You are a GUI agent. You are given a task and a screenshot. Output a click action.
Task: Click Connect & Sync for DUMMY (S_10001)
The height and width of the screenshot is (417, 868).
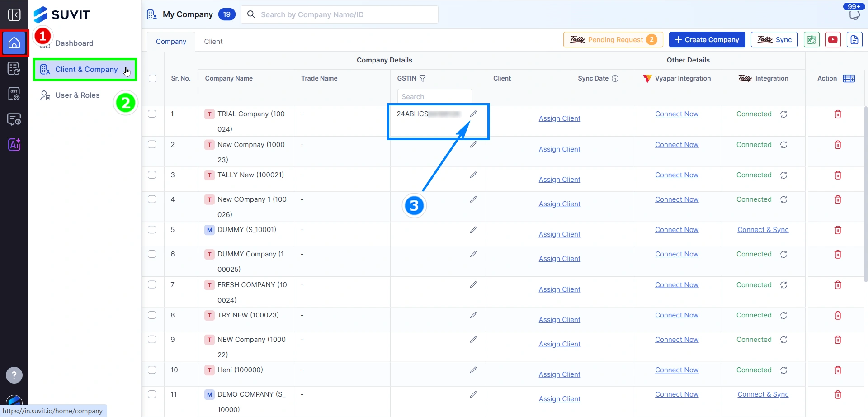pyautogui.click(x=763, y=230)
